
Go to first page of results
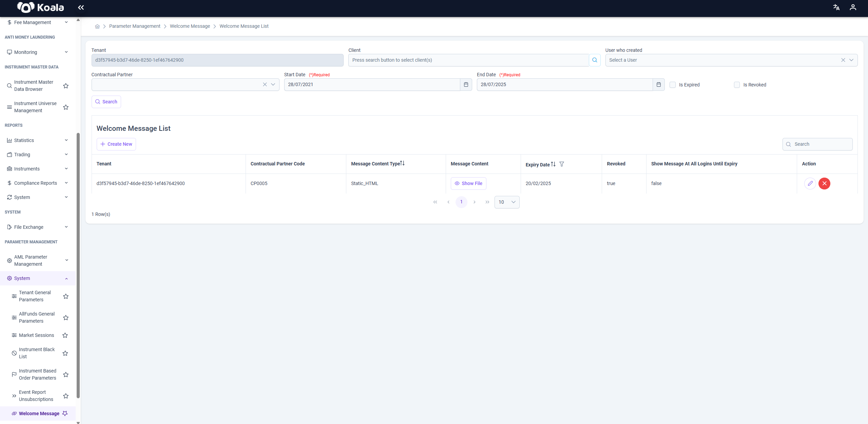pyautogui.click(x=435, y=202)
